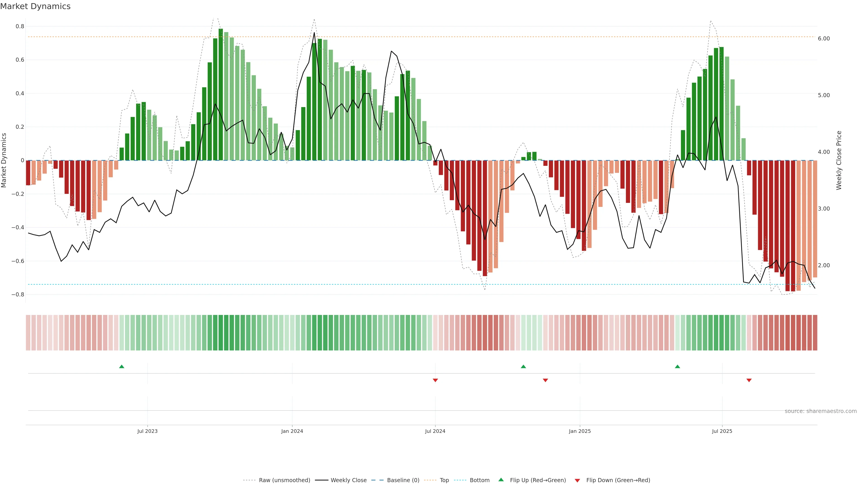Click the Market Dynamics chart title

(x=35, y=6)
